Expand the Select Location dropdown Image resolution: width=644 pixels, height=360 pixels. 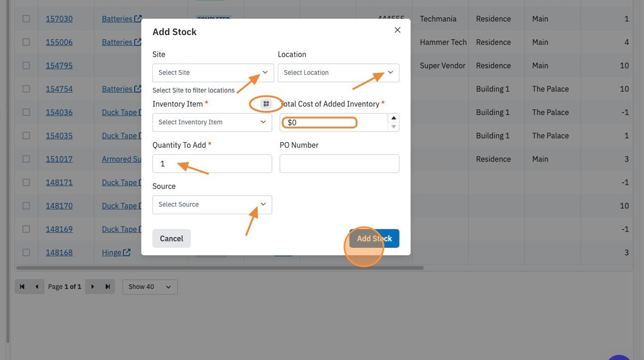point(339,72)
